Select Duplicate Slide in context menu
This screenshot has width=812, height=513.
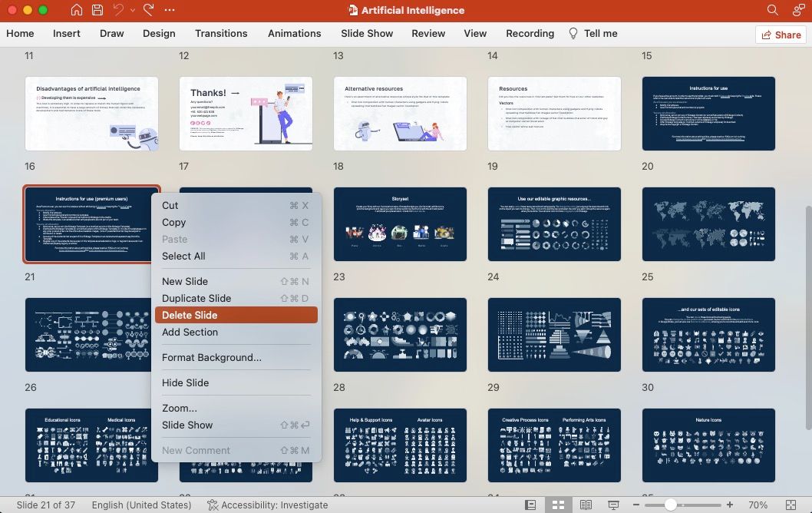(x=196, y=298)
